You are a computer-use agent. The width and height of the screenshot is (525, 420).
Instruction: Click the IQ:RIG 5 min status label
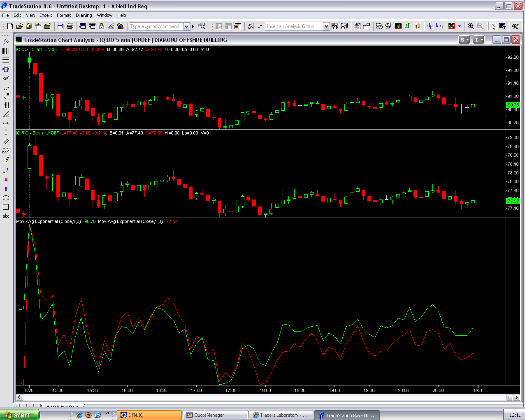(29, 133)
